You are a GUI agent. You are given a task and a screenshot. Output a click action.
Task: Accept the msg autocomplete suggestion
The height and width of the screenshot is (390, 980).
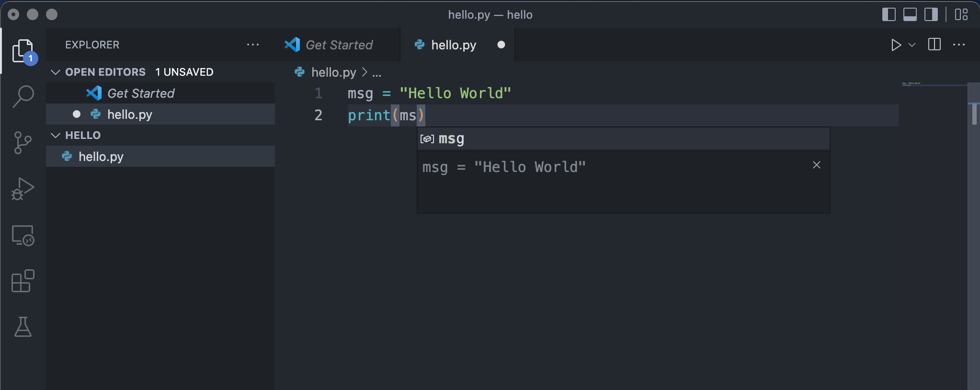(624, 139)
